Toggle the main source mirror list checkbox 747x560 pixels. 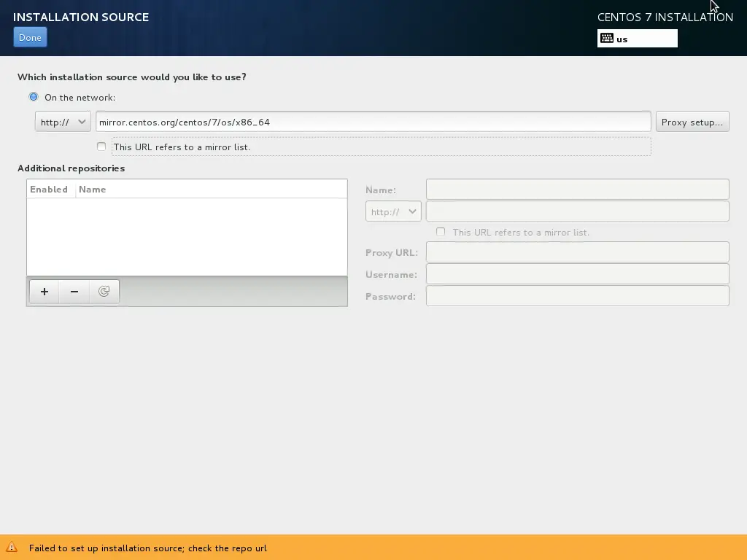101,147
